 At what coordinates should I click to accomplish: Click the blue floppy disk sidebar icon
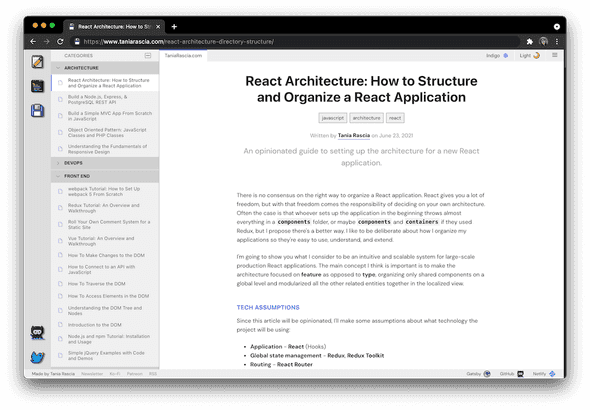click(37, 111)
